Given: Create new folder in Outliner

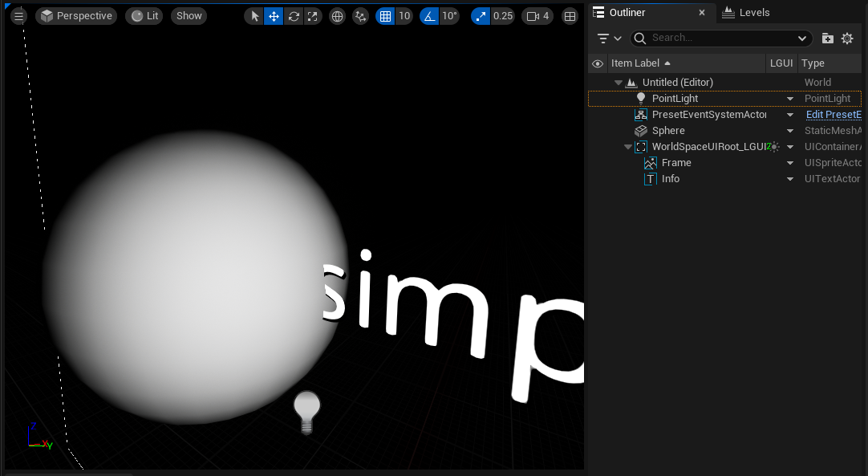Looking at the screenshot, I should coord(828,38).
